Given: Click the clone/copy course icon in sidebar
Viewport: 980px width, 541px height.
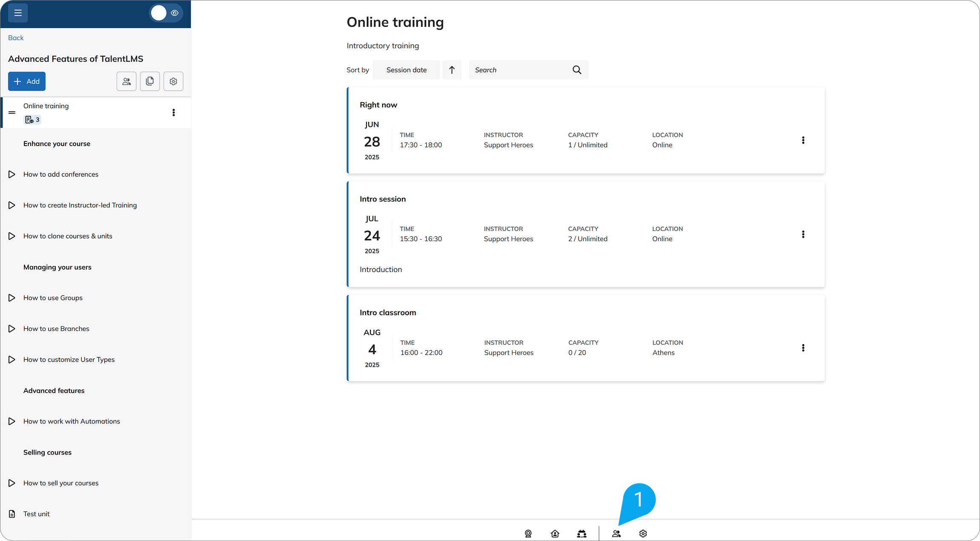Looking at the screenshot, I should pos(150,81).
